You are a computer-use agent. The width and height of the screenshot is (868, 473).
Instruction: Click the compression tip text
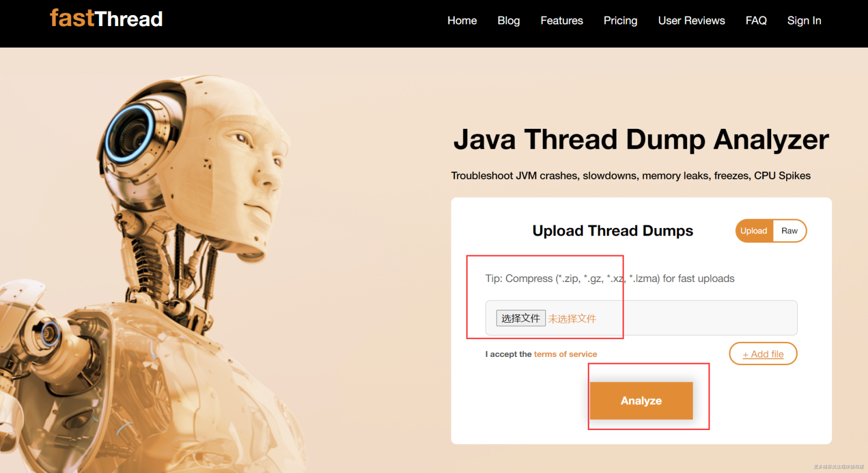[609, 278]
